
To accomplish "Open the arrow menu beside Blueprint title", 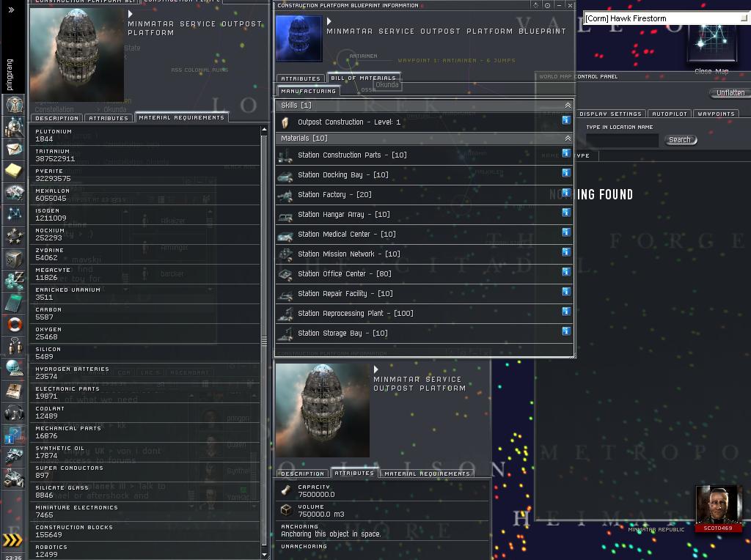I will pos(329,21).
